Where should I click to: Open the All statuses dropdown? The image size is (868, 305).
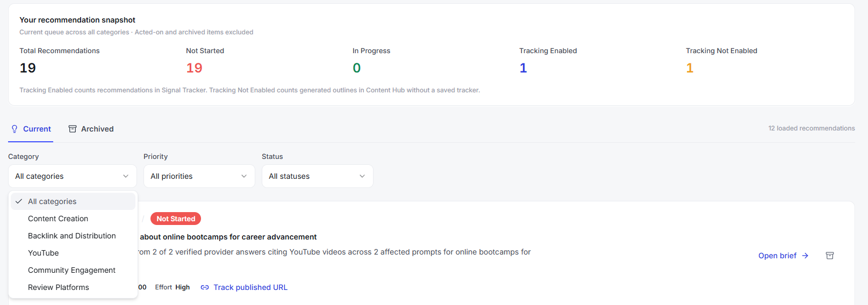tap(318, 176)
